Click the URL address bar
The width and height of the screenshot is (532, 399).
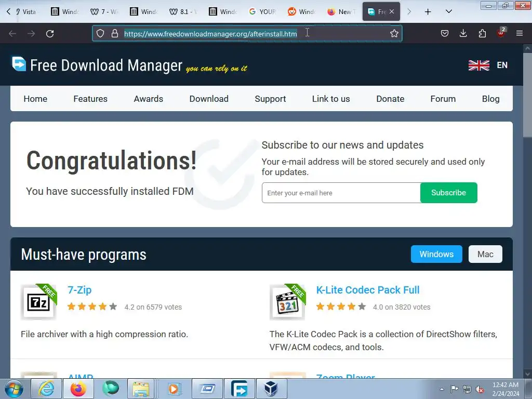pos(247,33)
